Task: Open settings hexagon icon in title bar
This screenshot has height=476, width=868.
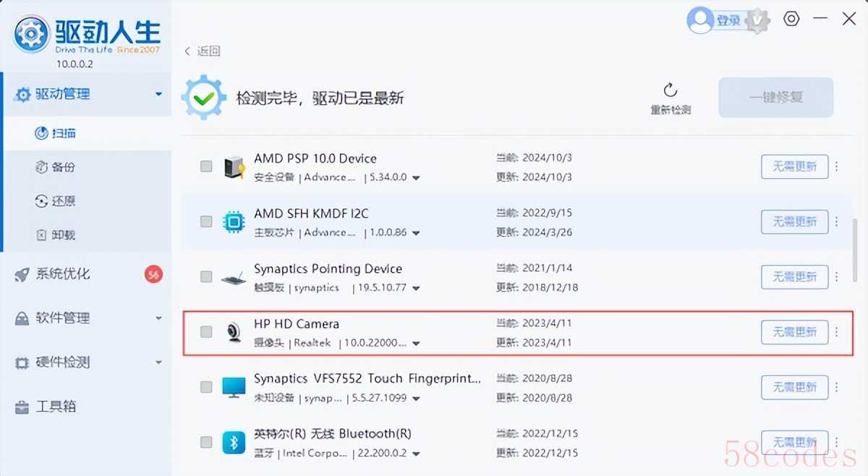Action: tap(791, 19)
